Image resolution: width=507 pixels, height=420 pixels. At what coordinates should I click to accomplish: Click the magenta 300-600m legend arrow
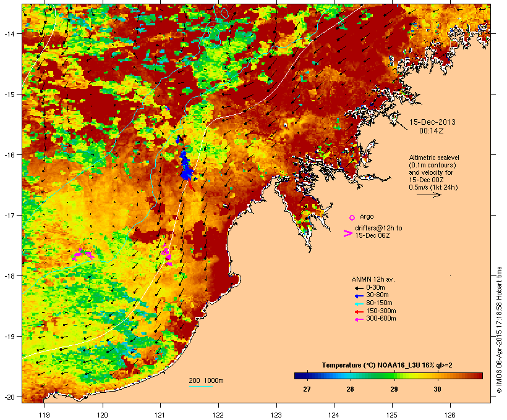359,319
